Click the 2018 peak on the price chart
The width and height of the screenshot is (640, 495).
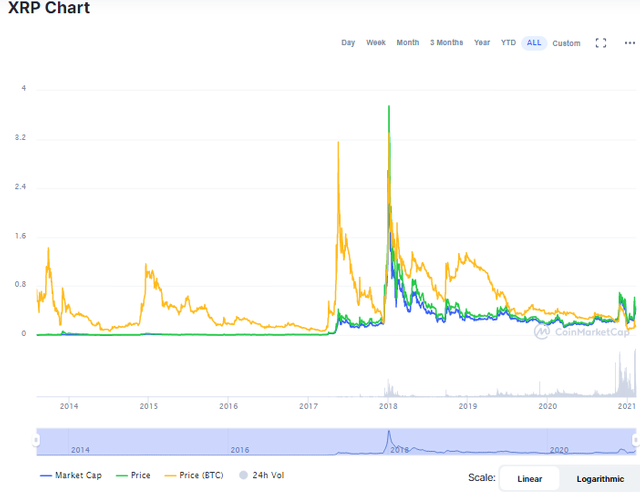pyautogui.click(x=389, y=107)
